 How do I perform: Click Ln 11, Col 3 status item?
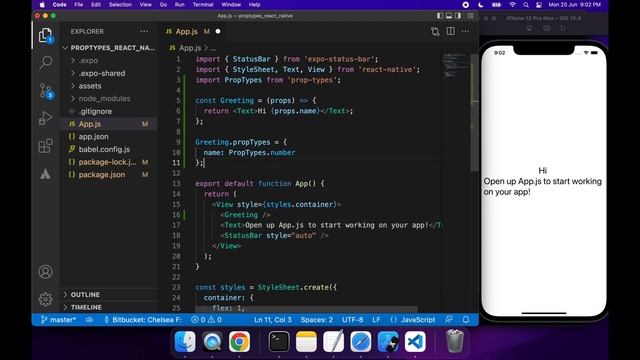[273, 320]
